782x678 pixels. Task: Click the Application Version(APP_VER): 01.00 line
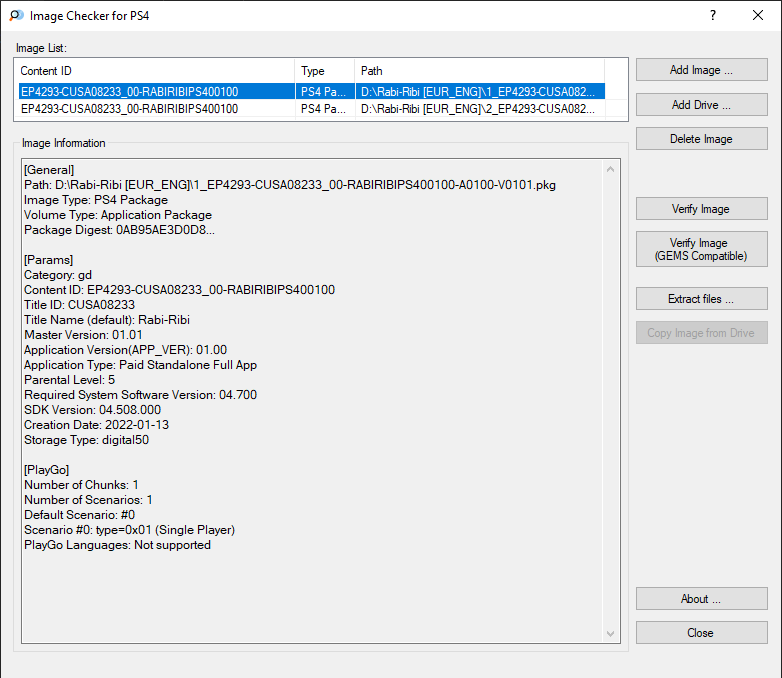[126, 350]
